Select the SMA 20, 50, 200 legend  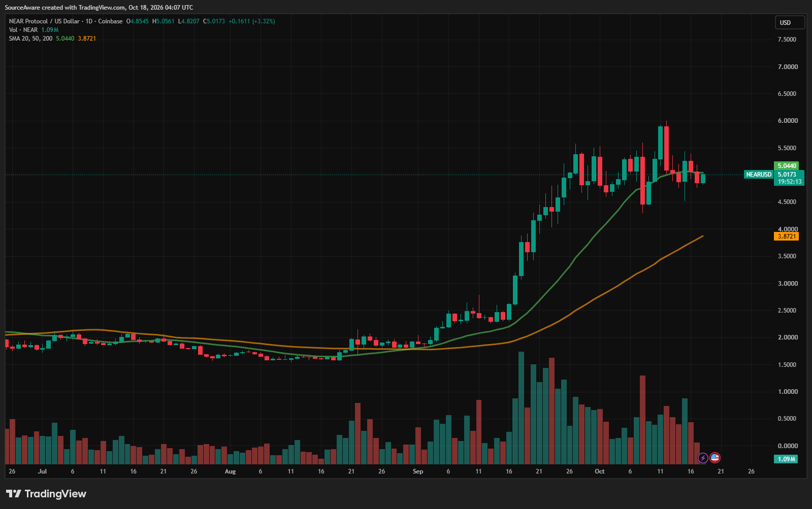30,39
